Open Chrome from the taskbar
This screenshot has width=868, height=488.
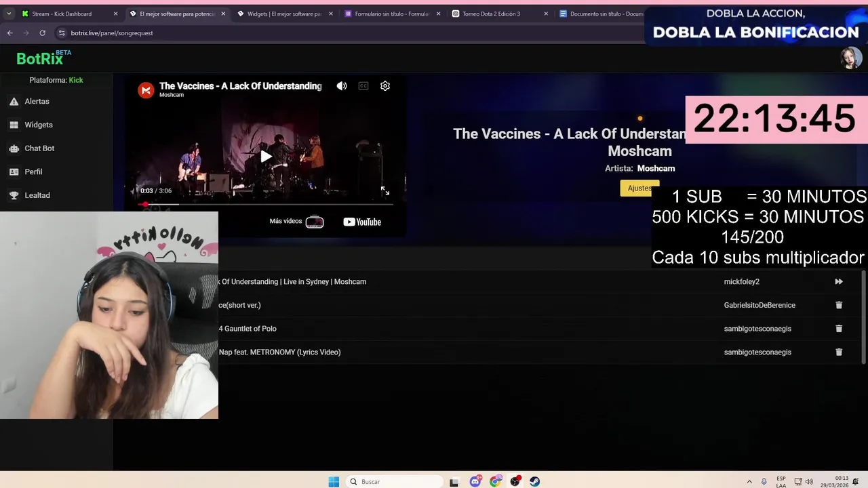click(x=495, y=482)
